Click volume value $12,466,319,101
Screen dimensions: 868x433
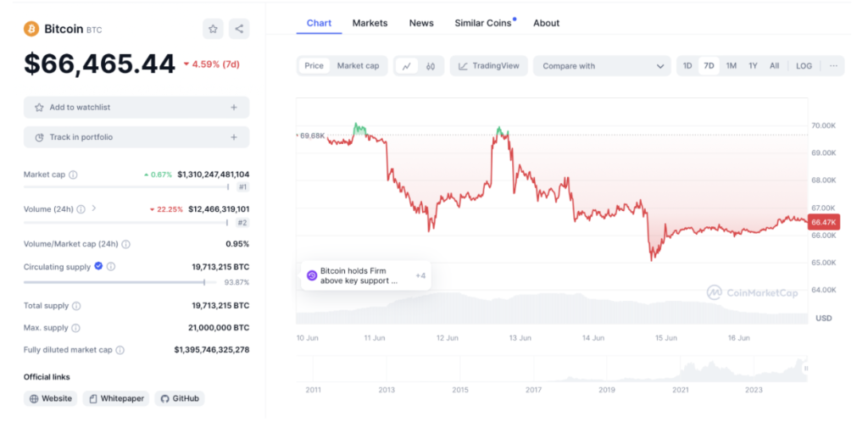(x=219, y=209)
